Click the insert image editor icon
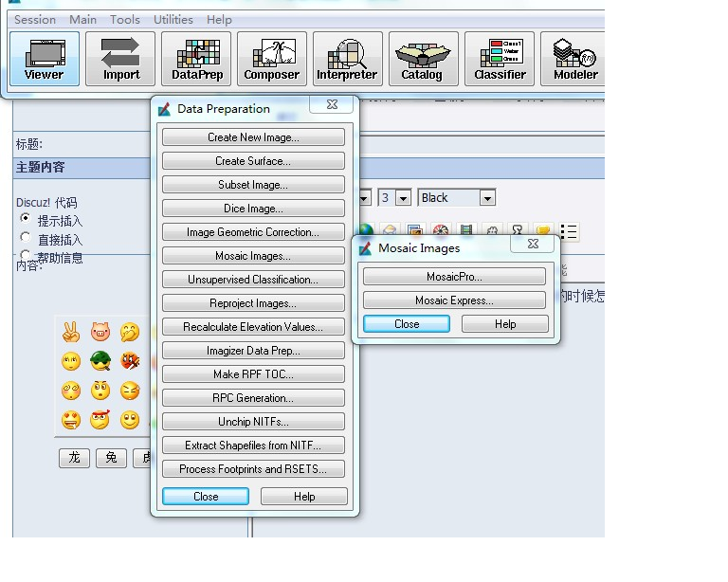Screen dimensions: 728x582 point(414,230)
